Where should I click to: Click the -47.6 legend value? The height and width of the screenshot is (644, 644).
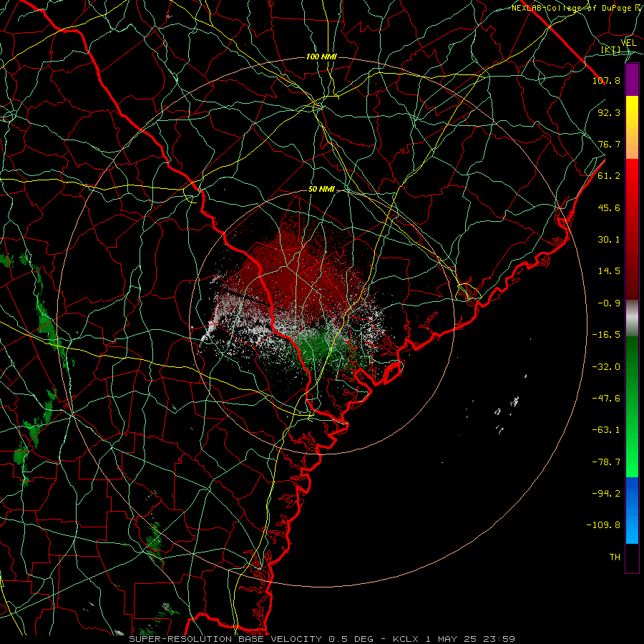click(606, 399)
